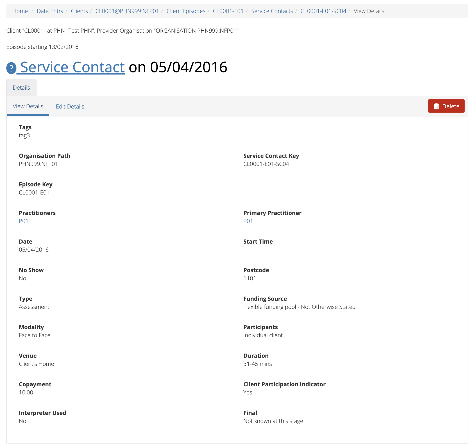
Task: Click the No Show label
Action: (x=31, y=270)
